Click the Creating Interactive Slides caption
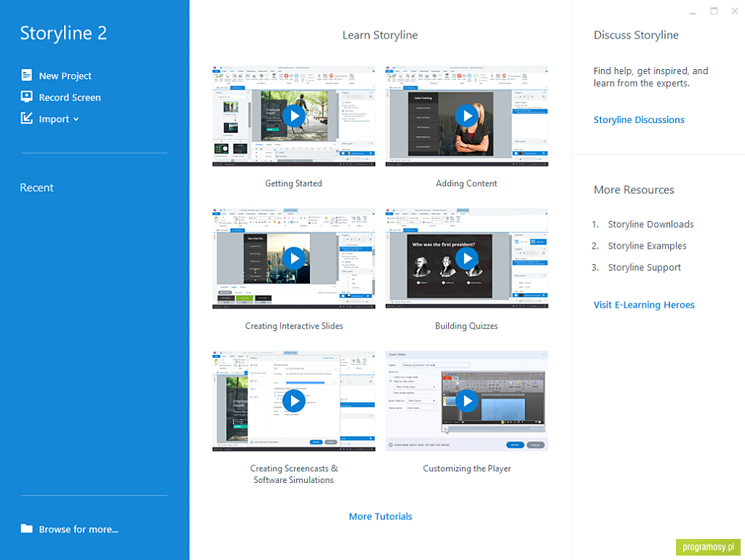Viewport: 745px width, 560px height. pyautogui.click(x=294, y=326)
